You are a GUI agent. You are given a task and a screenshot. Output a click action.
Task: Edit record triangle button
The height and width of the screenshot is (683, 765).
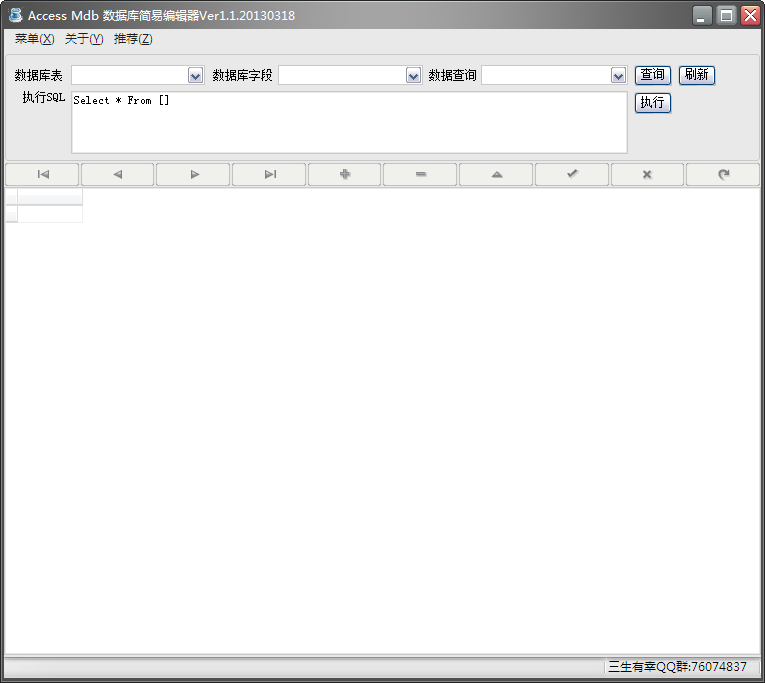click(496, 175)
